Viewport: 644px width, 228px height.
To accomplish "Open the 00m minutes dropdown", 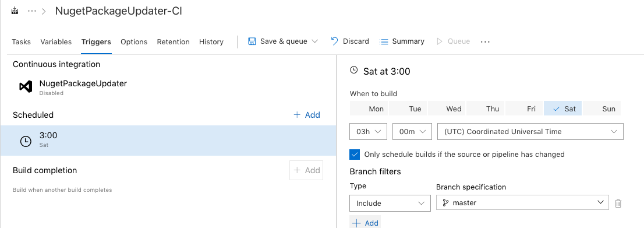I will [412, 132].
